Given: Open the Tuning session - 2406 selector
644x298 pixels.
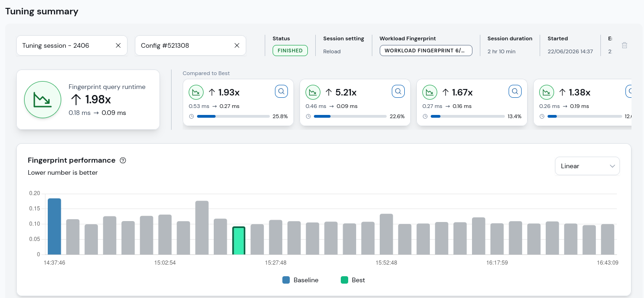Looking at the screenshot, I should (x=72, y=45).
